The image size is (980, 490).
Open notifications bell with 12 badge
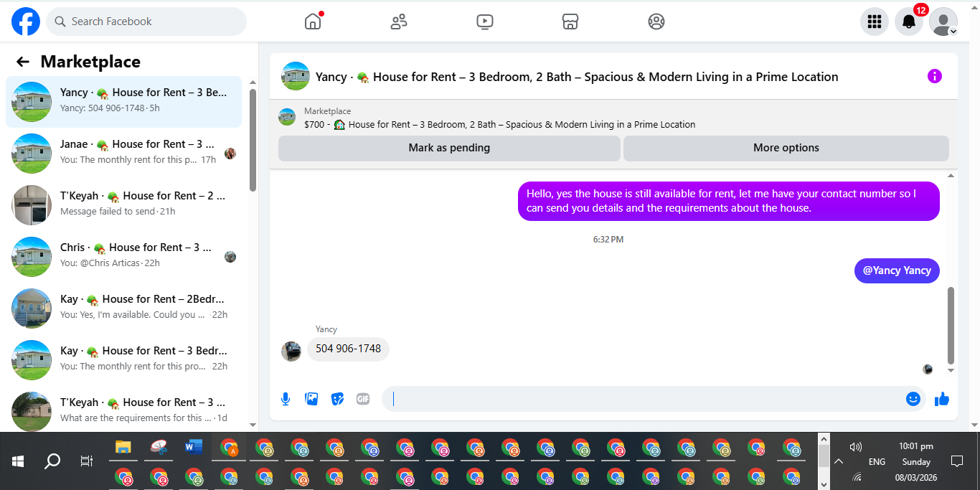(909, 22)
